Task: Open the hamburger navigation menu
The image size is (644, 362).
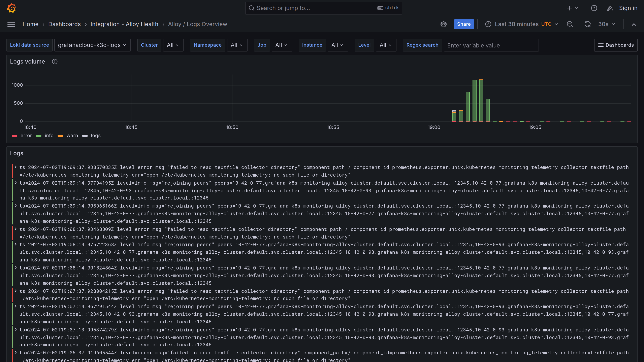Action: 11,24
